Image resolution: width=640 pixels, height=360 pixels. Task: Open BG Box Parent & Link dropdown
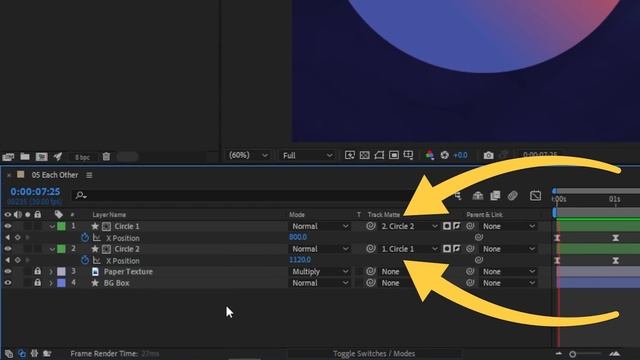(x=509, y=282)
